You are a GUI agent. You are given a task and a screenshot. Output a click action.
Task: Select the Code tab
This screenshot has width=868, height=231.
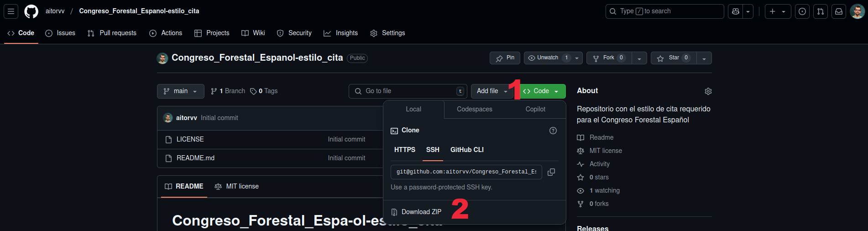[x=21, y=33]
